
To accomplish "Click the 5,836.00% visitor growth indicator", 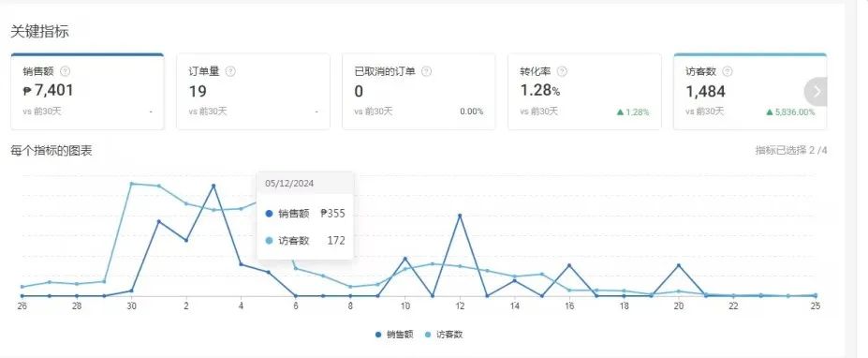I will [x=790, y=112].
